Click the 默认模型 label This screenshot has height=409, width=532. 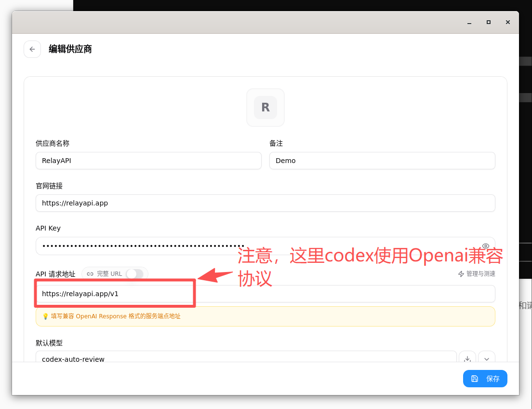click(49, 343)
